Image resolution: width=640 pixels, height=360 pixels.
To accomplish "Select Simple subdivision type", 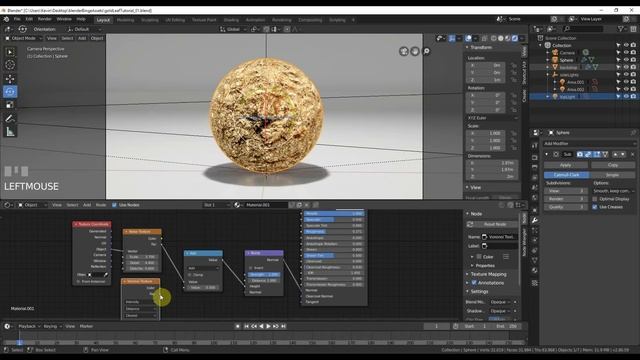I will [612, 175].
